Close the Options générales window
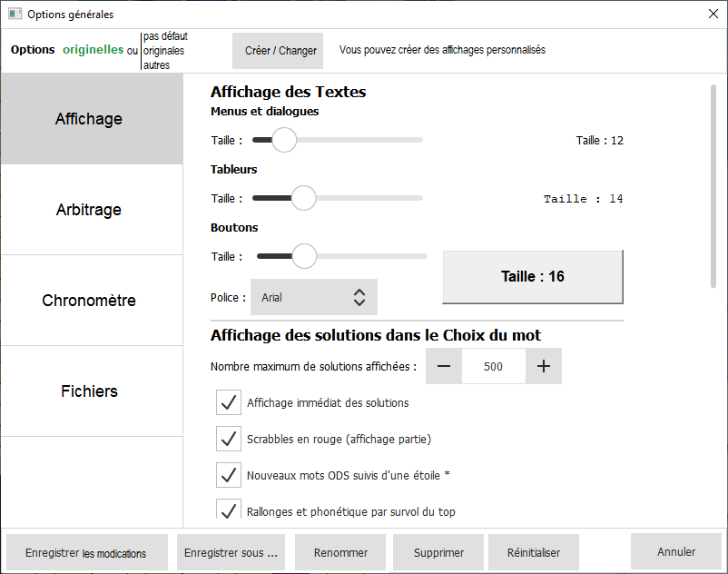The height and width of the screenshot is (574, 728). [712, 15]
